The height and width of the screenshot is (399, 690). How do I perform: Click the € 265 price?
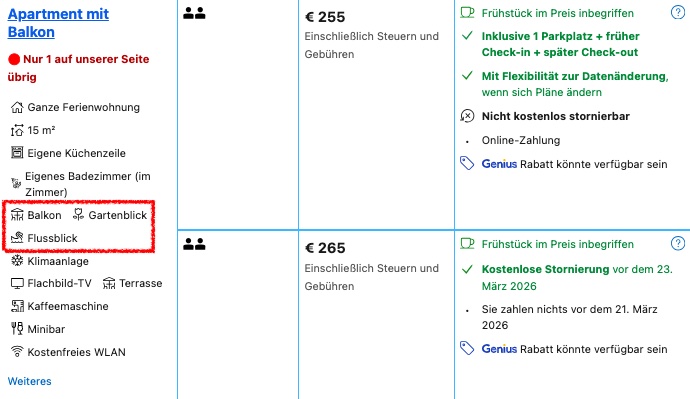(x=325, y=248)
